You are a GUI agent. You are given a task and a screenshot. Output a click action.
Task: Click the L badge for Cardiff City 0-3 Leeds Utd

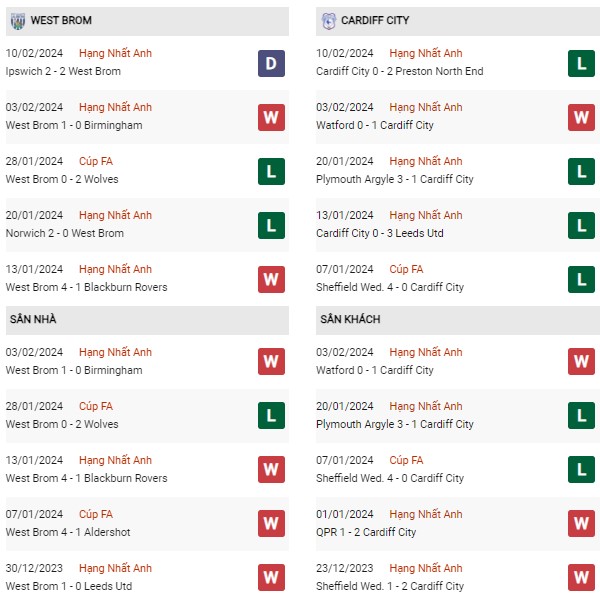581,225
